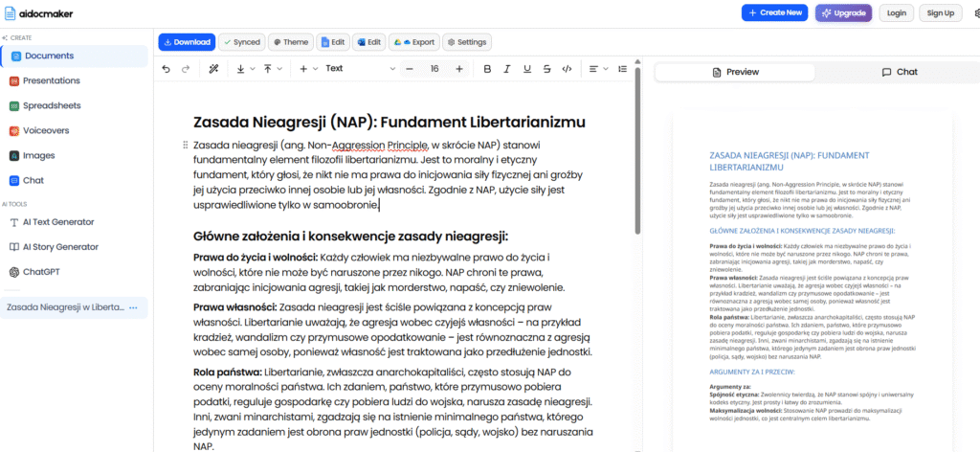Click the Login button
Screen dimensions: 980x452
click(896, 12)
